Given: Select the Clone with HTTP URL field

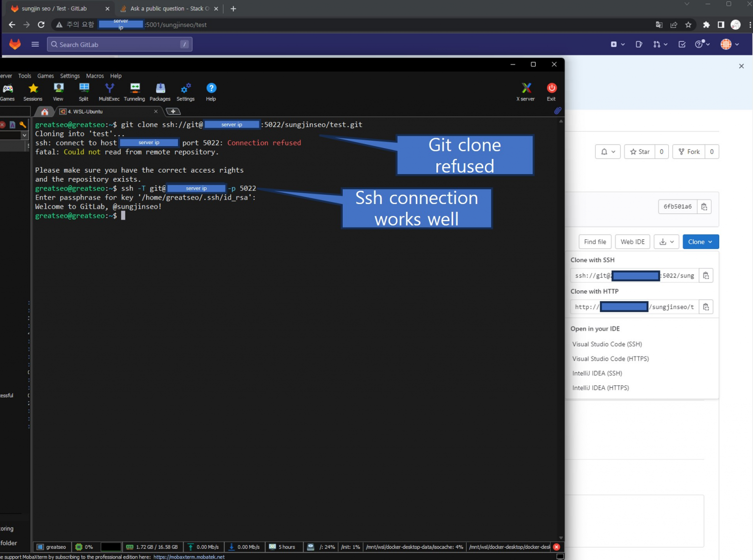Looking at the screenshot, I should 632,306.
